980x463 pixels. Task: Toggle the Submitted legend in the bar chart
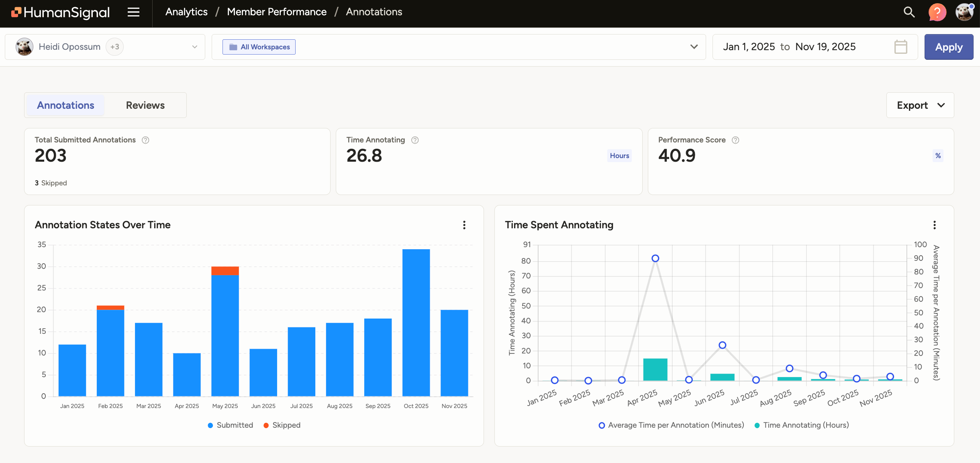pyautogui.click(x=230, y=425)
